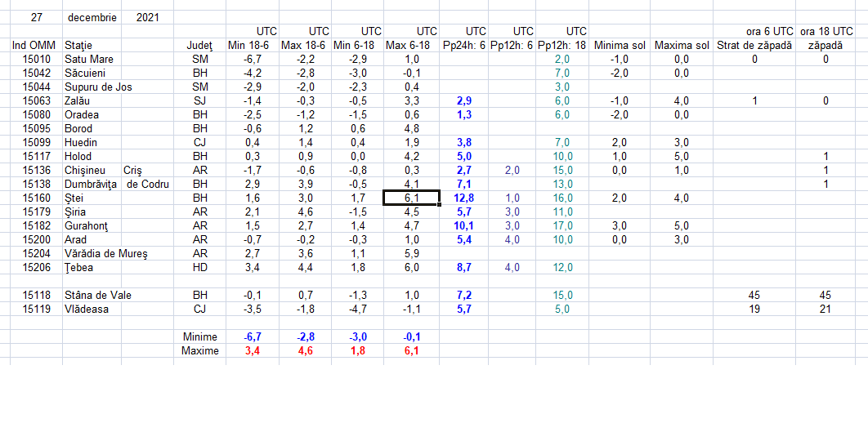Image resolution: width=868 pixels, height=441 pixels.
Task: Select the Maxime summary label
Action: [x=200, y=351]
